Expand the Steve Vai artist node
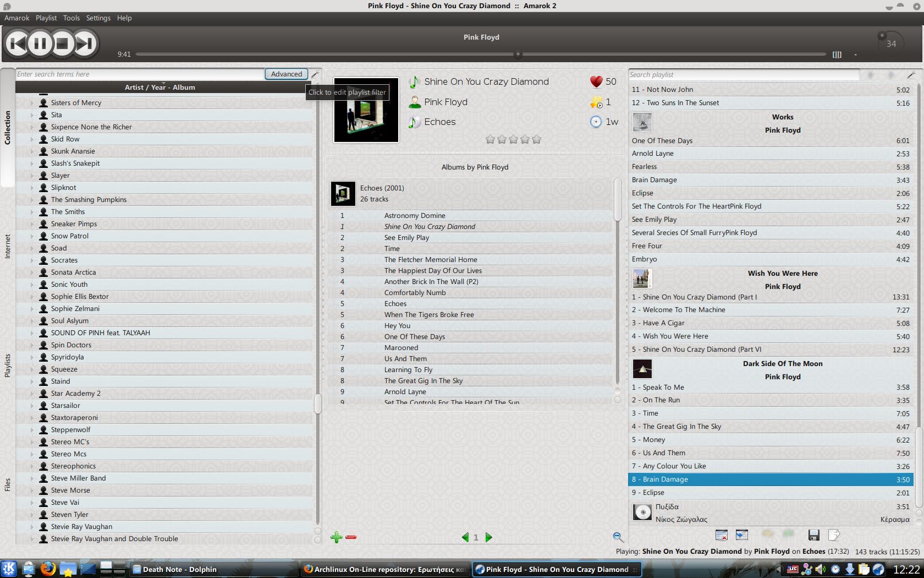Screen dimensions: 924x578 (31, 503)
